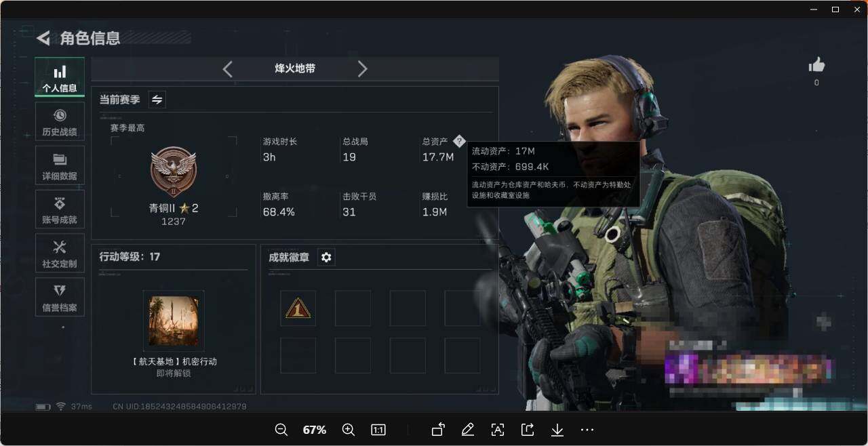Select the 烽火地带 mode tab

295,68
